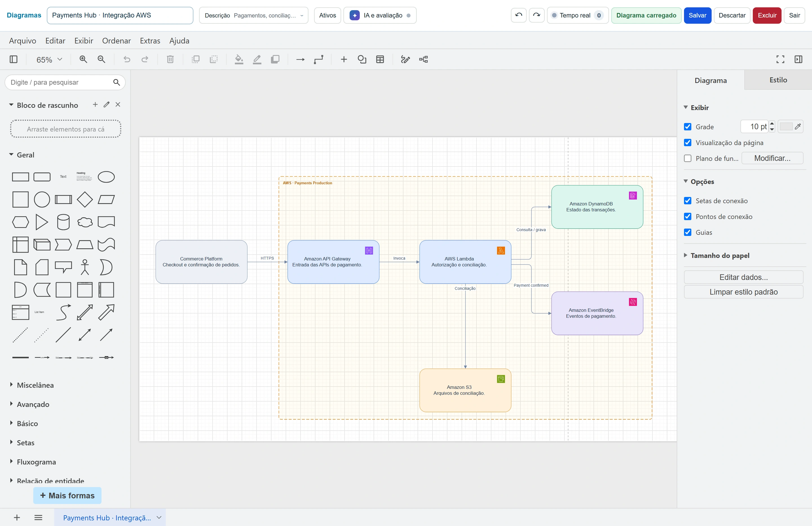
Task: Enable the Plano de fundo checkbox
Action: [688, 158]
